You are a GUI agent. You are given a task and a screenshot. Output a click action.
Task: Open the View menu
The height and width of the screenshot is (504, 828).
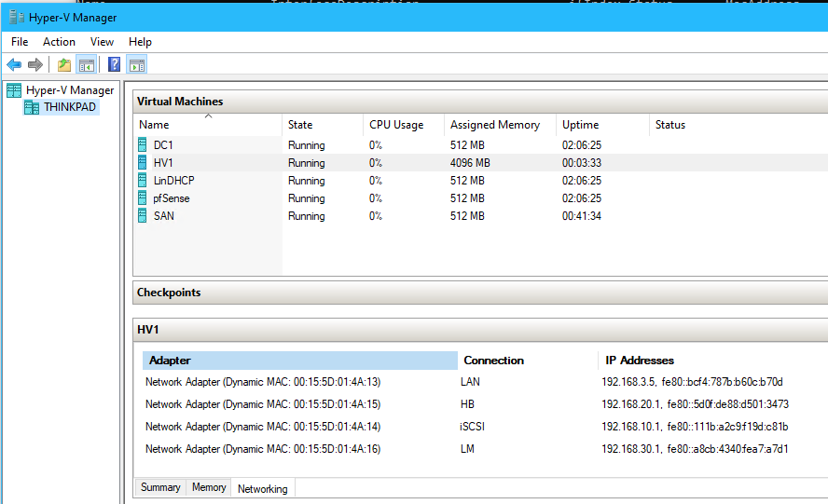point(102,42)
